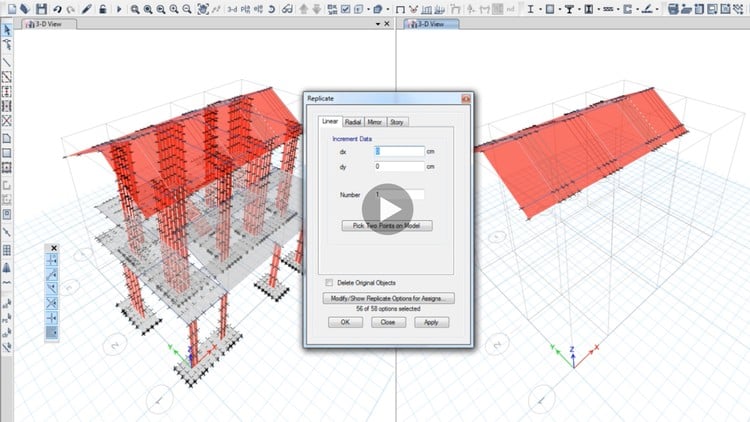Image resolution: width=750 pixels, height=422 pixels.
Task: Open the I-section frame dropdown arrow
Action: (x=539, y=9)
